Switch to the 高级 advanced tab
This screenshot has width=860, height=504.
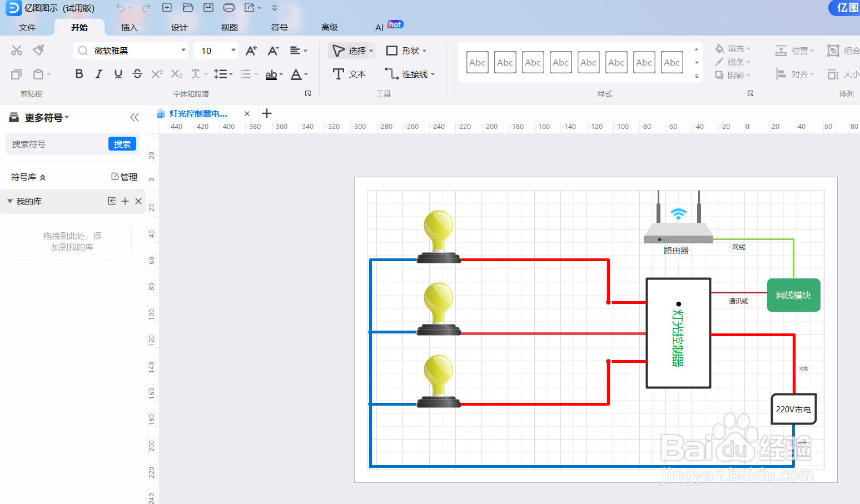330,27
